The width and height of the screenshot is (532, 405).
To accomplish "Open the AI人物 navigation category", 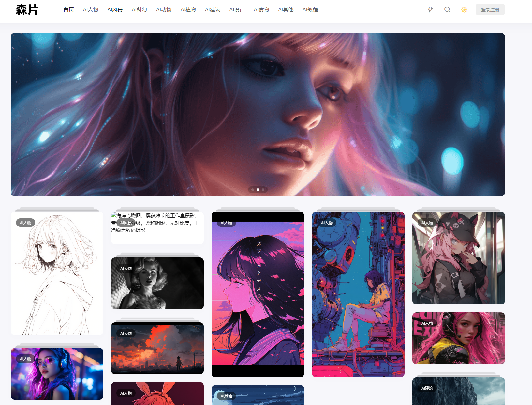I will 91,10.
